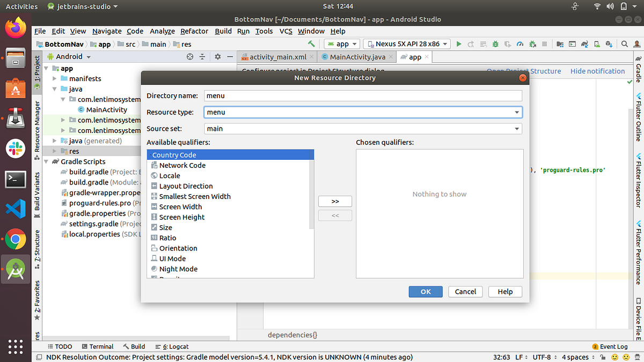Open the Event Log button
Image resolution: width=644 pixels, height=362 pixels.
(x=610, y=346)
